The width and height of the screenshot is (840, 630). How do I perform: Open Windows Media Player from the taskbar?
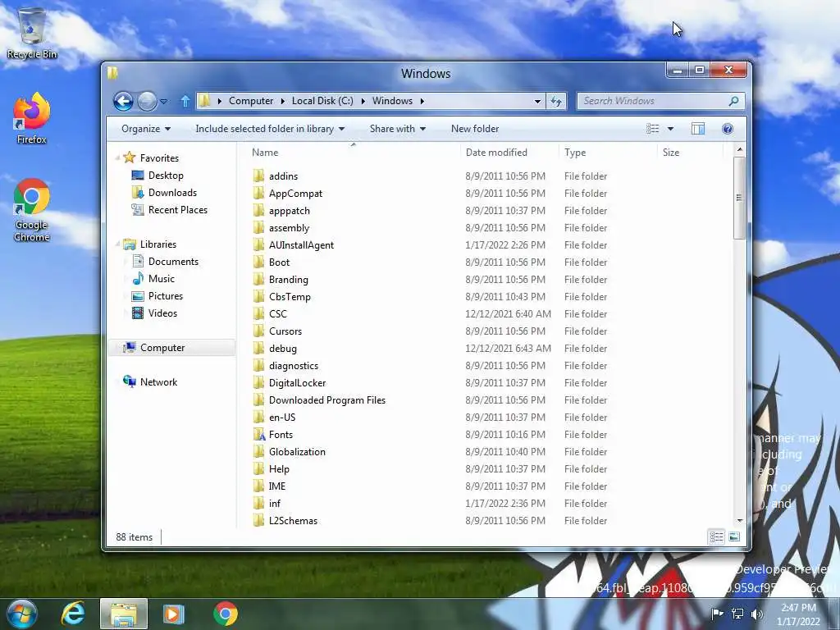pyautogui.click(x=173, y=614)
